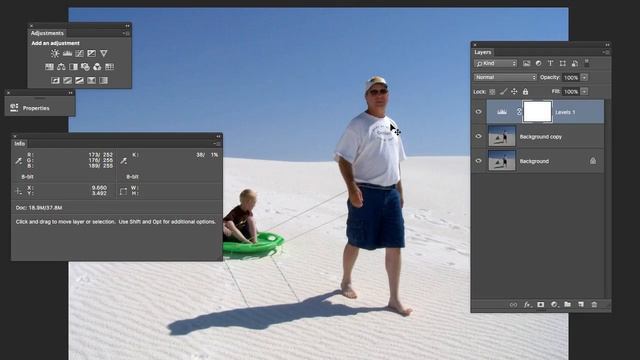
Task: Open the Fill slider arrow
Action: 584,91
